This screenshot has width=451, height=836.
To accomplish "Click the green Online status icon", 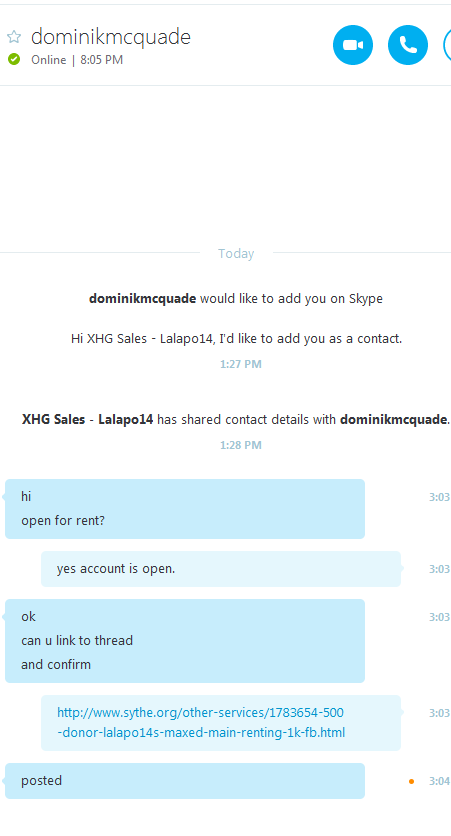I will tap(14, 60).
